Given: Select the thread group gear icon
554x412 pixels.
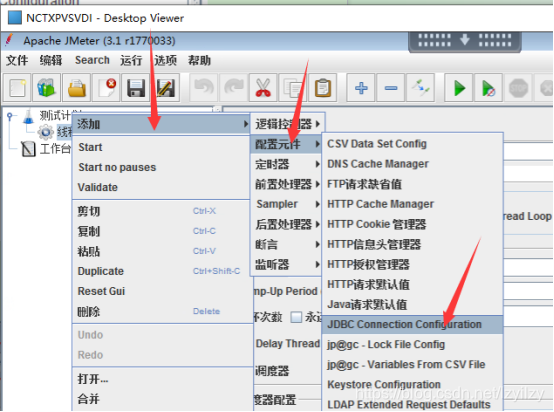Looking at the screenshot, I should (x=46, y=132).
